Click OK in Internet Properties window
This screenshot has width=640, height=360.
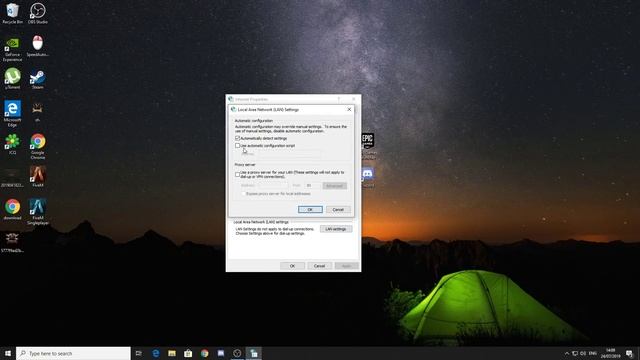click(292, 266)
